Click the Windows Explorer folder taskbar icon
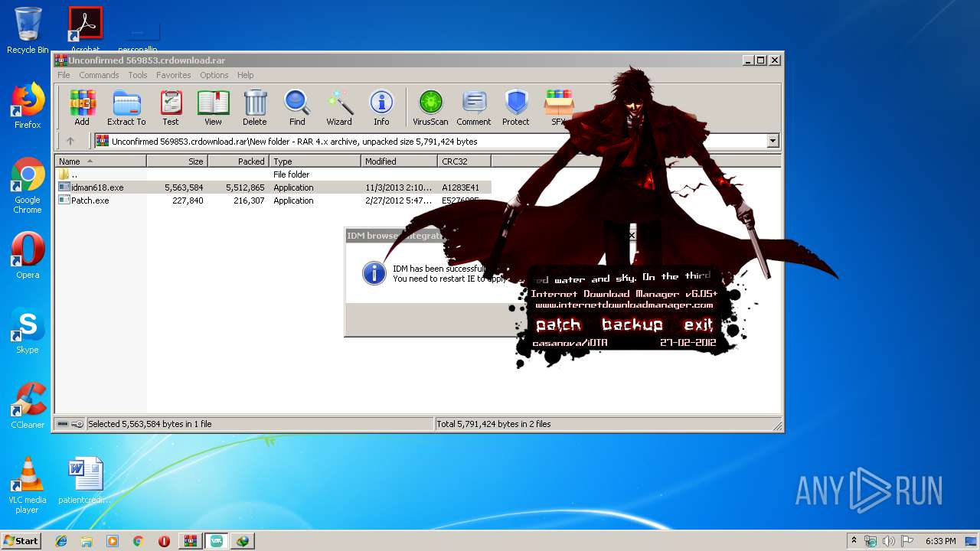980x551 pixels. coord(87,541)
